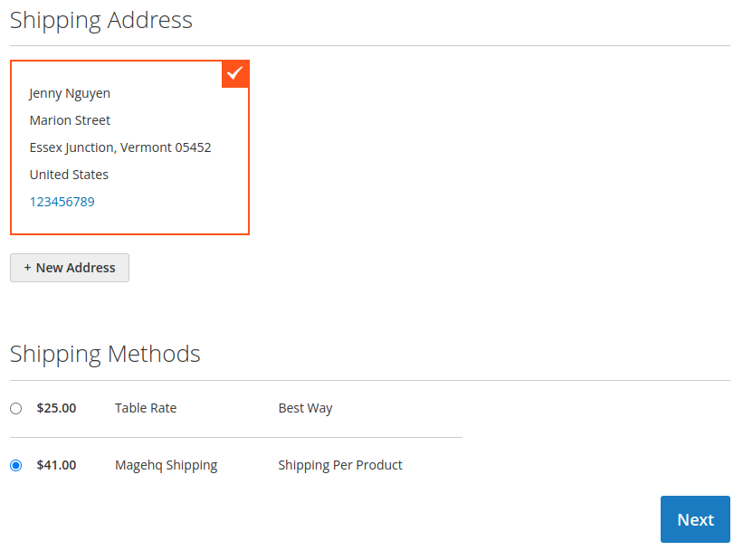Screen dimensions: 743x560
Task: Click the "United States" country line
Action: point(69,175)
